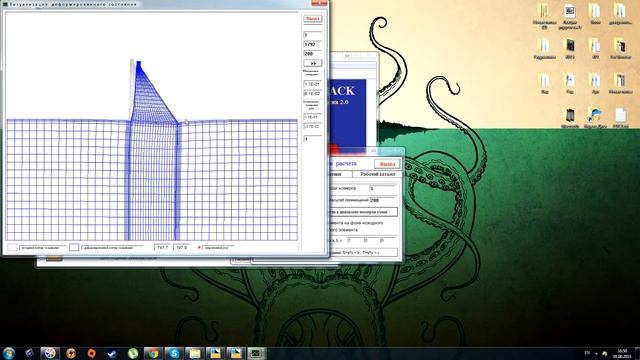This screenshot has width=640, height=360.
Task: Switch to the File Explorer taskbar window
Action: 195,353
